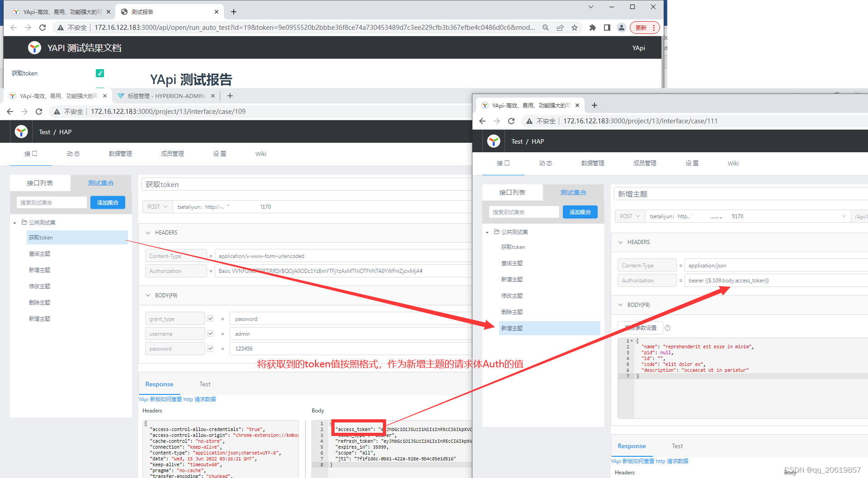Go back in the top browser window
The width and height of the screenshot is (868, 478).
[x=14, y=28]
